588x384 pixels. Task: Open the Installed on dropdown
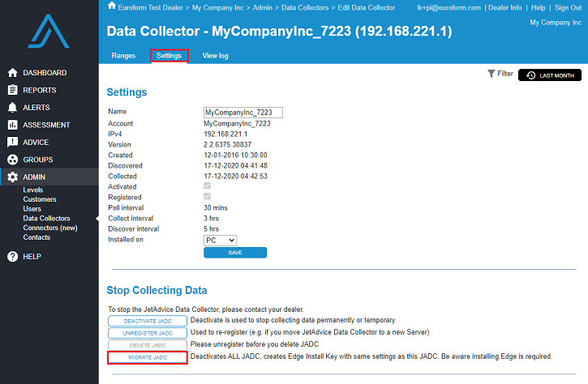[x=220, y=240]
